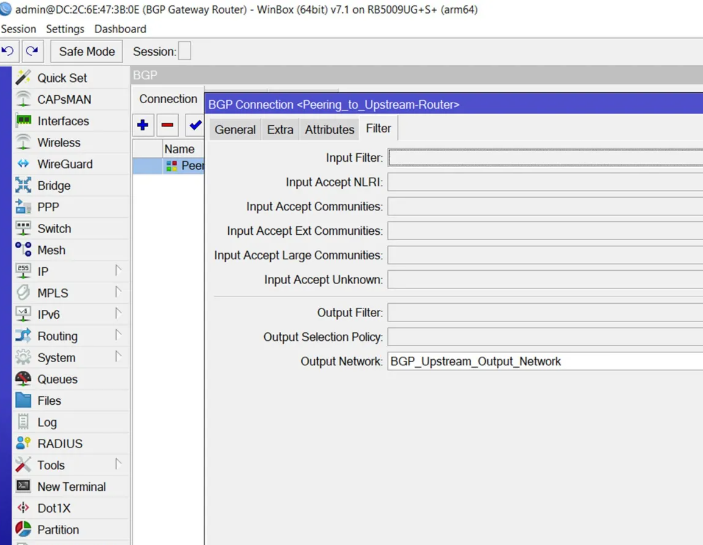Screen dimensions: 703x545
Task: Open System gear icon in sidebar
Action: 23,357
